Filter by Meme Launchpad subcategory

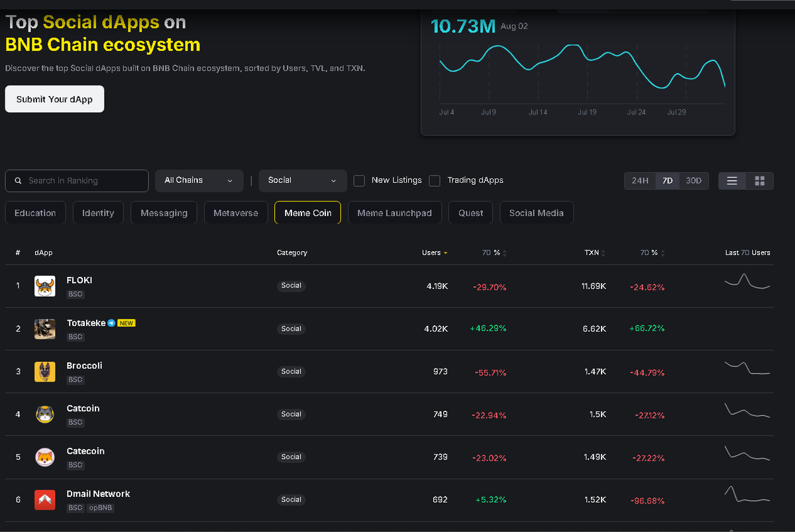(x=394, y=213)
